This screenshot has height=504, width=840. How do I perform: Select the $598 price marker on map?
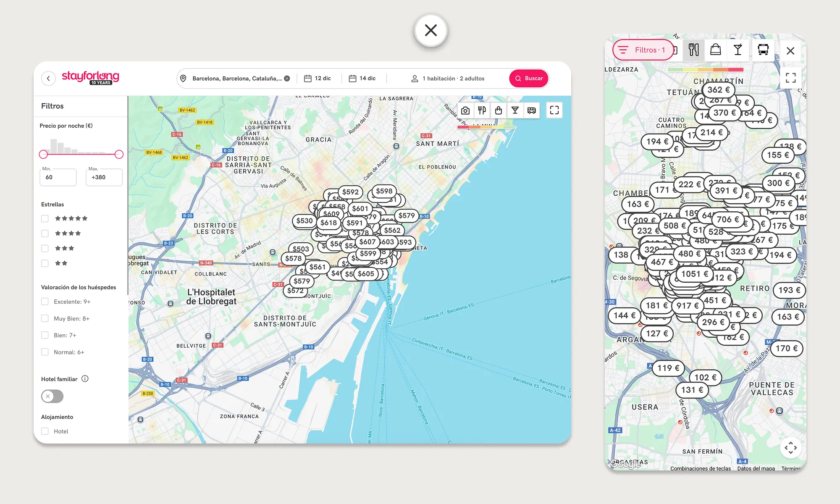click(x=384, y=191)
